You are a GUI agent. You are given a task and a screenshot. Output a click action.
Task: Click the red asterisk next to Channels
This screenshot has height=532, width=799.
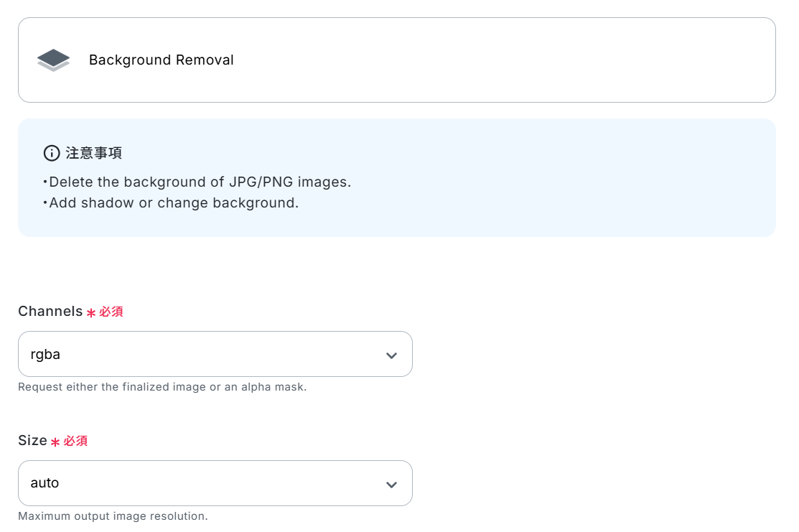[91, 313]
